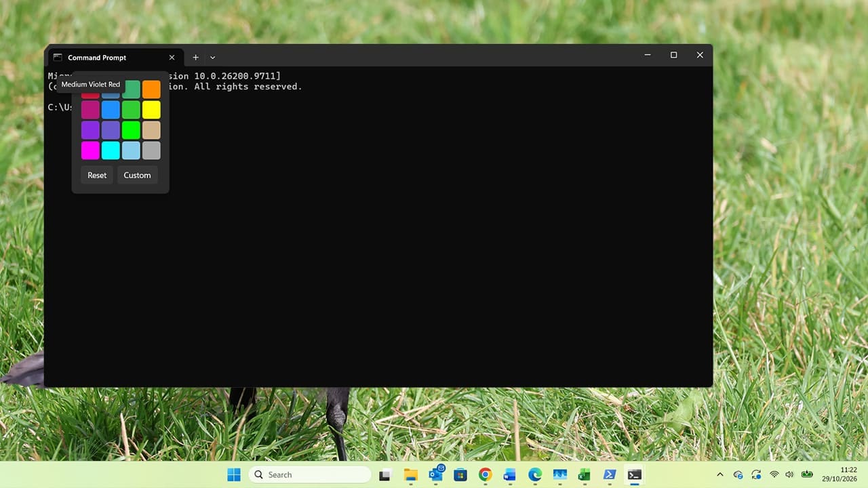868x488 pixels.
Task: Select the light sky blue swatch
Action: 131,150
